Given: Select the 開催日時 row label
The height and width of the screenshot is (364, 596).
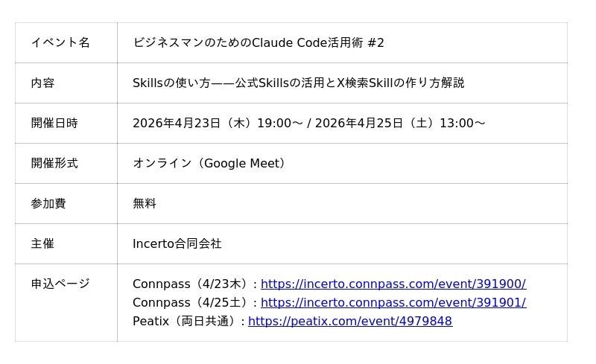Looking at the screenshot, I should pos(54,123).
